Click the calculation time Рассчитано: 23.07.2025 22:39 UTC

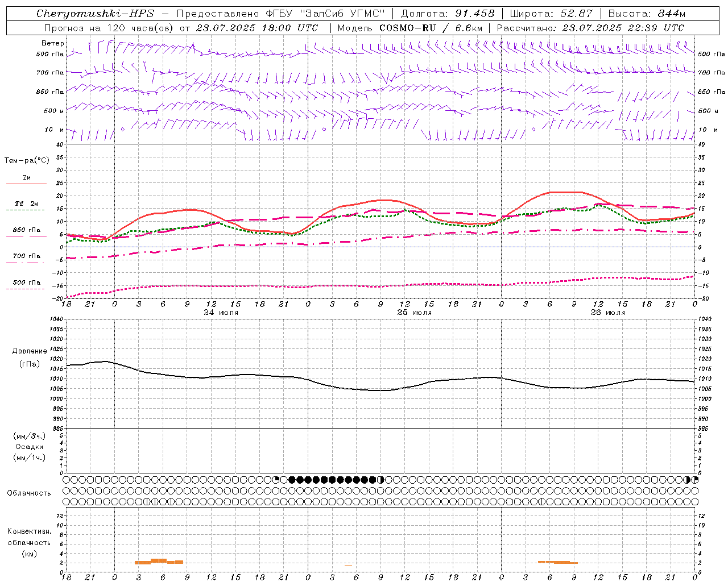pyautogui.click(x=590, y=28)
